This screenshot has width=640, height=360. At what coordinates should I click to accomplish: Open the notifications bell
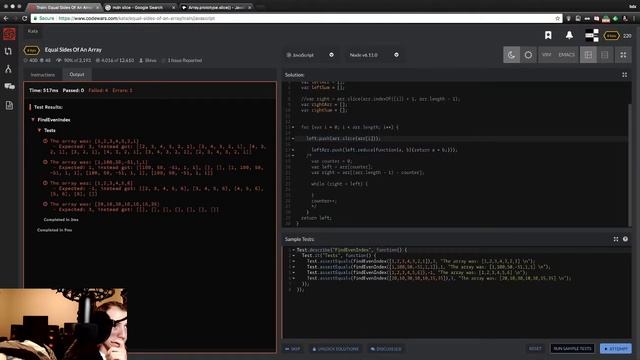tap(569, 36)
